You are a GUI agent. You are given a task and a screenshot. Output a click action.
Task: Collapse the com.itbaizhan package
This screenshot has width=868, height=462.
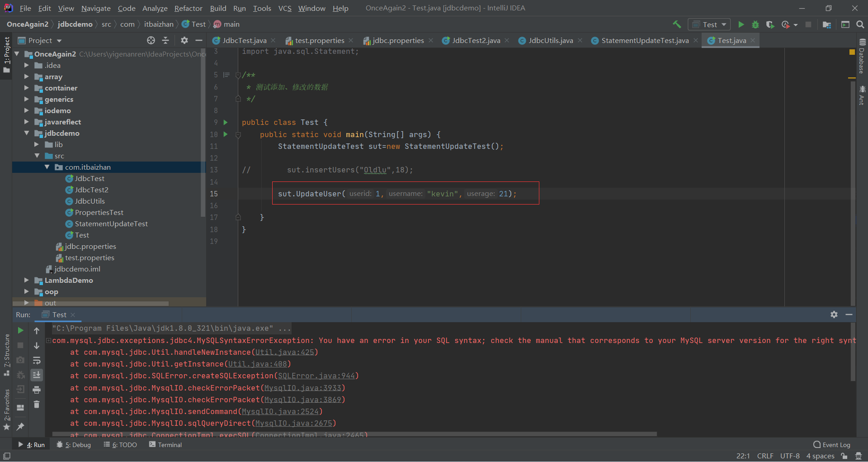tap(47, 167)
